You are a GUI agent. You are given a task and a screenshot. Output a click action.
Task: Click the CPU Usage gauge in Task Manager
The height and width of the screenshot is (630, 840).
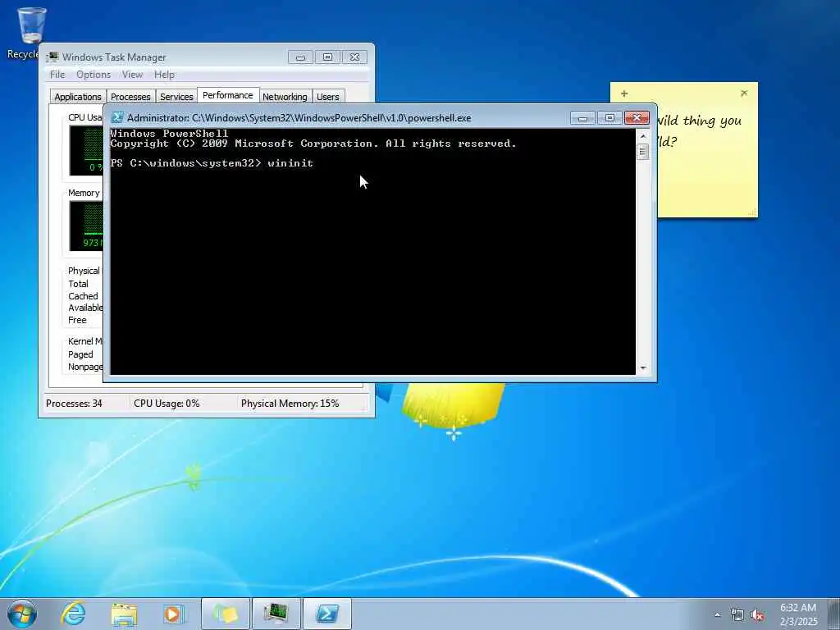point(85,151)
